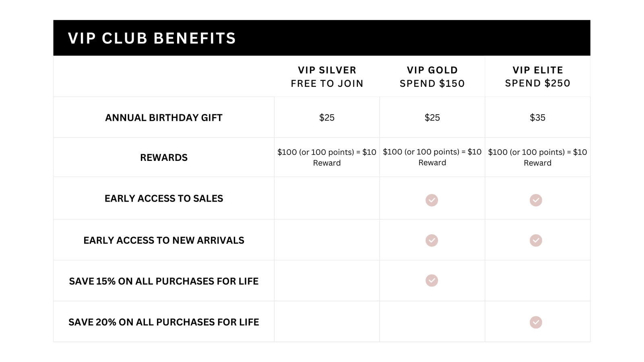Image resolution: width=644 pixels, height=362 pixels.
Task: Click the VIP Silver rewards points text
Action: (327, 157)
